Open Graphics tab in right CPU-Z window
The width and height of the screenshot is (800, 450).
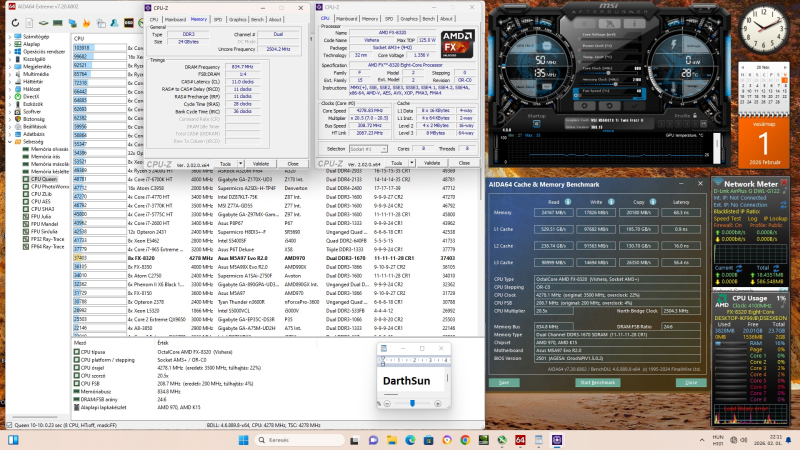pyautogui.click(x=409, y=19)
